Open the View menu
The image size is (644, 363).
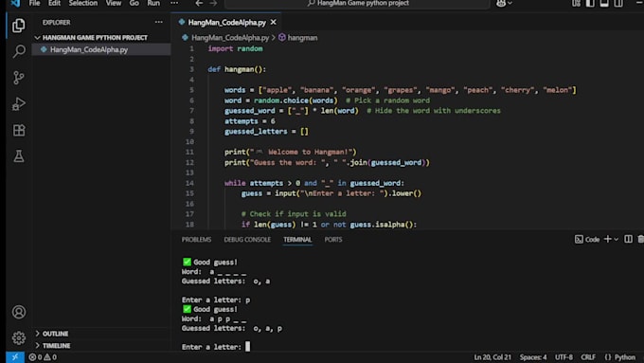point(114,3)
